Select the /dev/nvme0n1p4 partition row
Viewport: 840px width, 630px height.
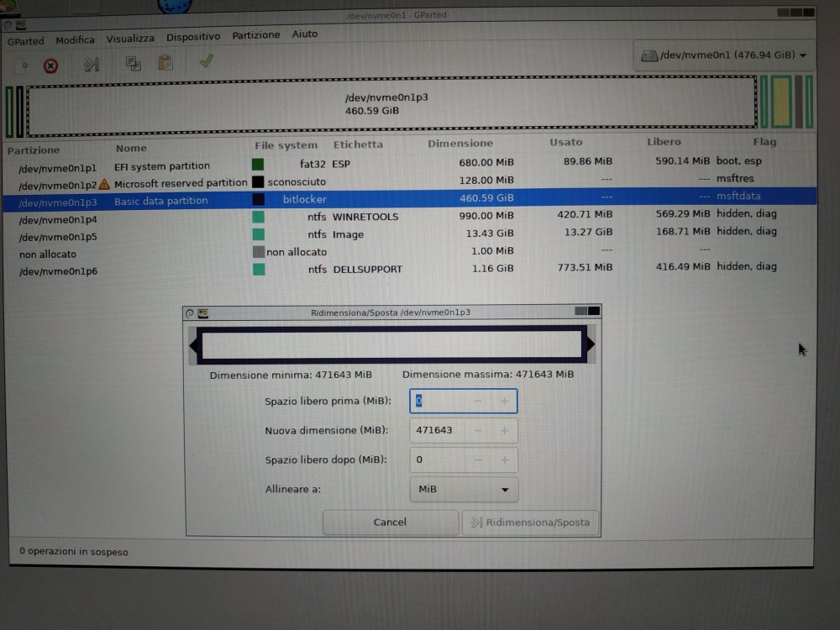410,217
